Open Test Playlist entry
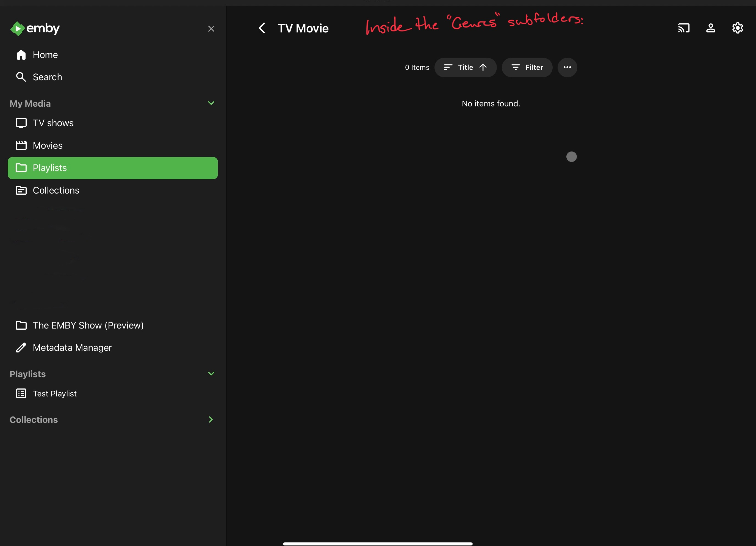The width and height of the screenshot is (756, 546). pyautogui.click(x=55, y=394)
